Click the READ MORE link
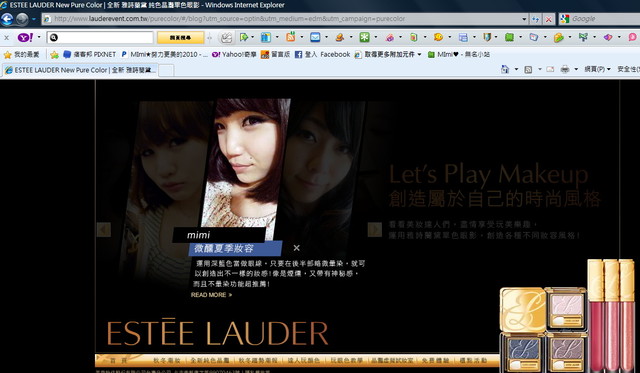Screen dimensions: 640x373 tap(211, 295)
